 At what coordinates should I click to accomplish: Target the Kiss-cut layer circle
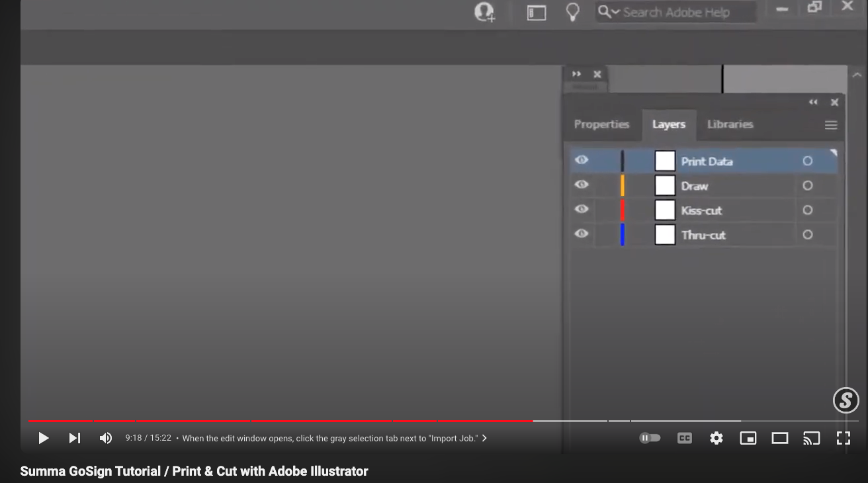tap(807, 210)
